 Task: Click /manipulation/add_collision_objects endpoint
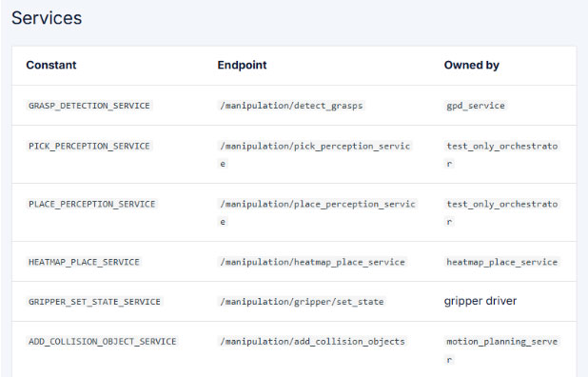pos(312,342)
